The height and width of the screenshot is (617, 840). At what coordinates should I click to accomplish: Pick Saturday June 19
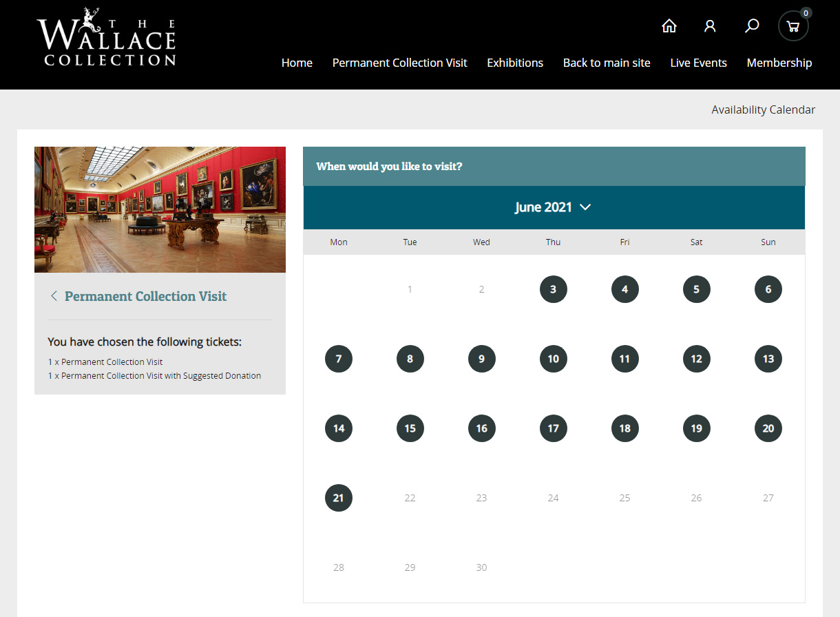coord(697,428)
